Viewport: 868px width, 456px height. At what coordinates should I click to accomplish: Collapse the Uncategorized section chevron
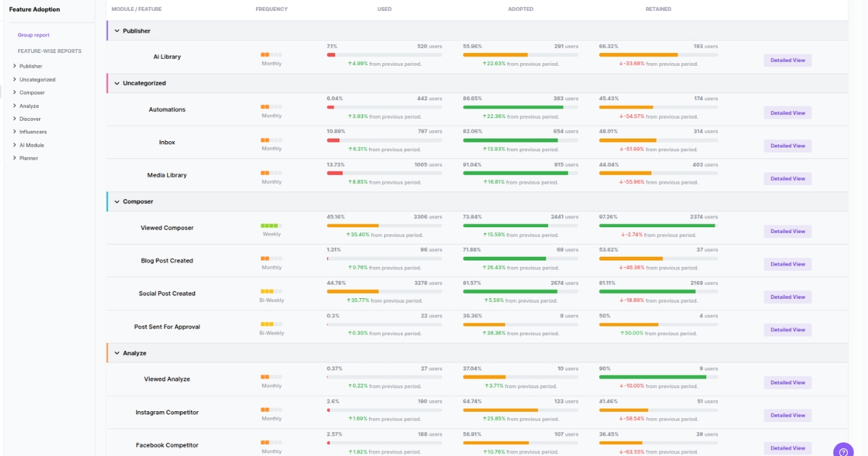117,83
